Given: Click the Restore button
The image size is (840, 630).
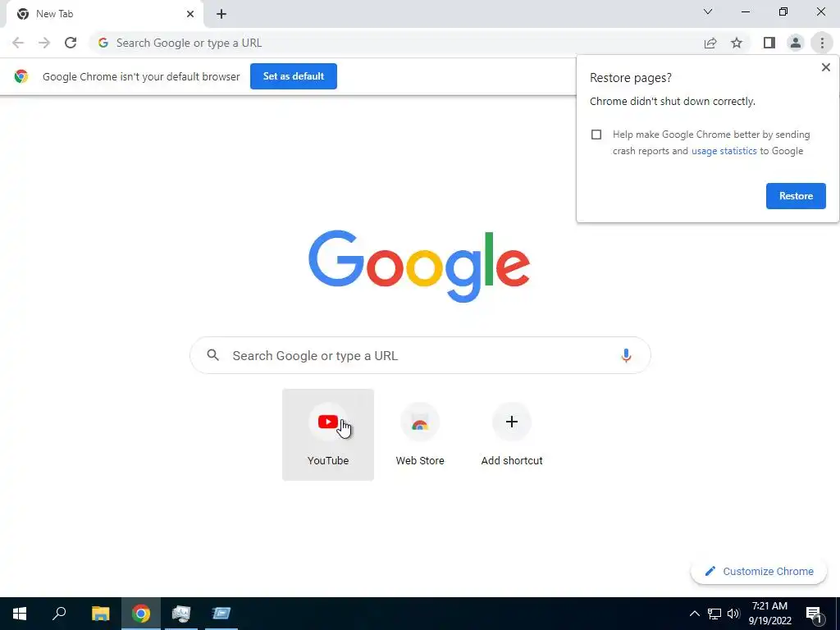Looking at the screenshot, I should [796, 196].
